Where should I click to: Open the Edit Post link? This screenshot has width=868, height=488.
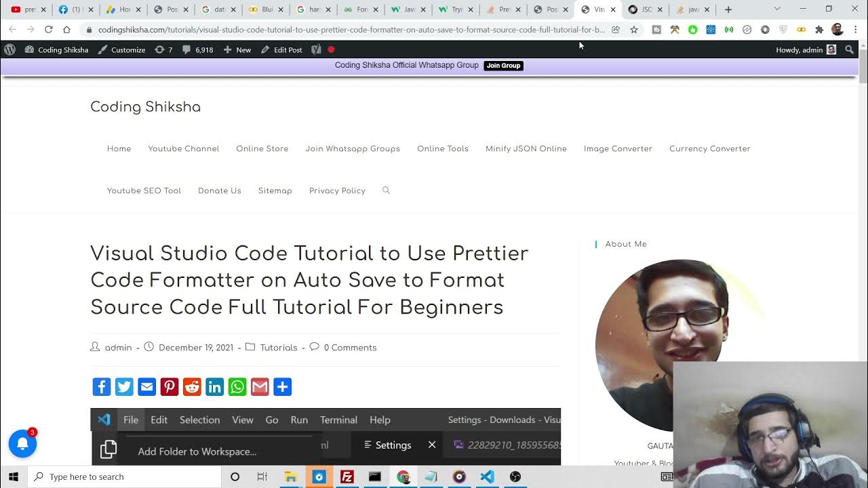(281, 50)
